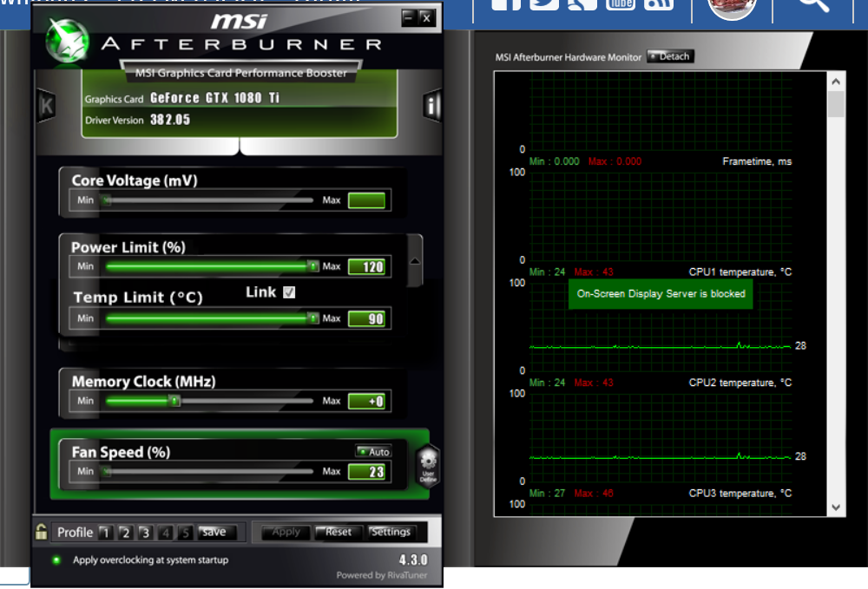Screen dimensions: 868x589
Task: Toggle the Link checkbox for power and temp
Action: (x=289, y=292)
